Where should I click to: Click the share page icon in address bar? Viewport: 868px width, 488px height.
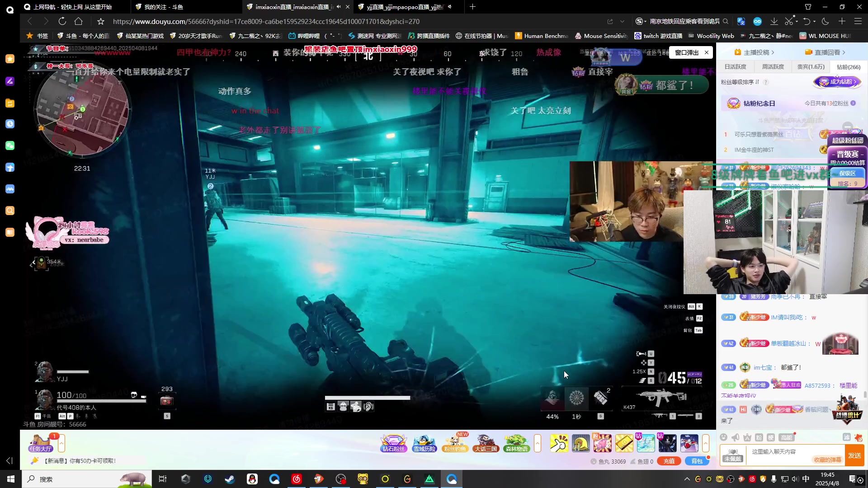tap(610, 21)
